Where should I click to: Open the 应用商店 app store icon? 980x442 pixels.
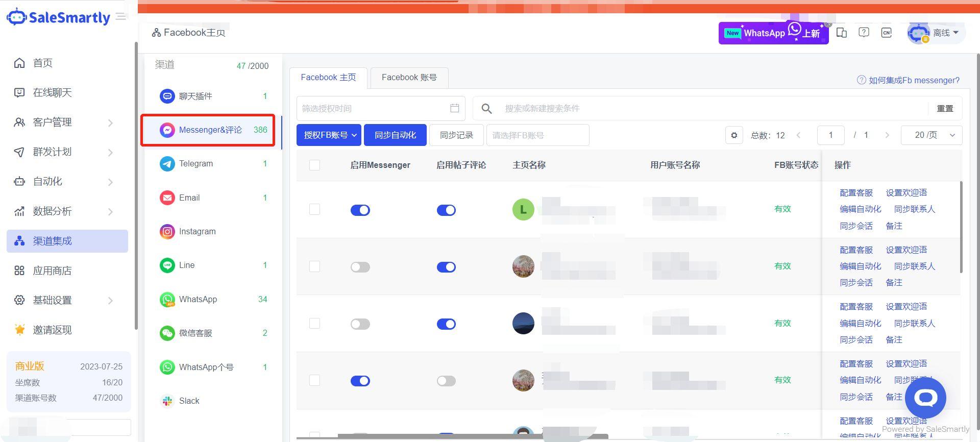click(x=19, y=271)
